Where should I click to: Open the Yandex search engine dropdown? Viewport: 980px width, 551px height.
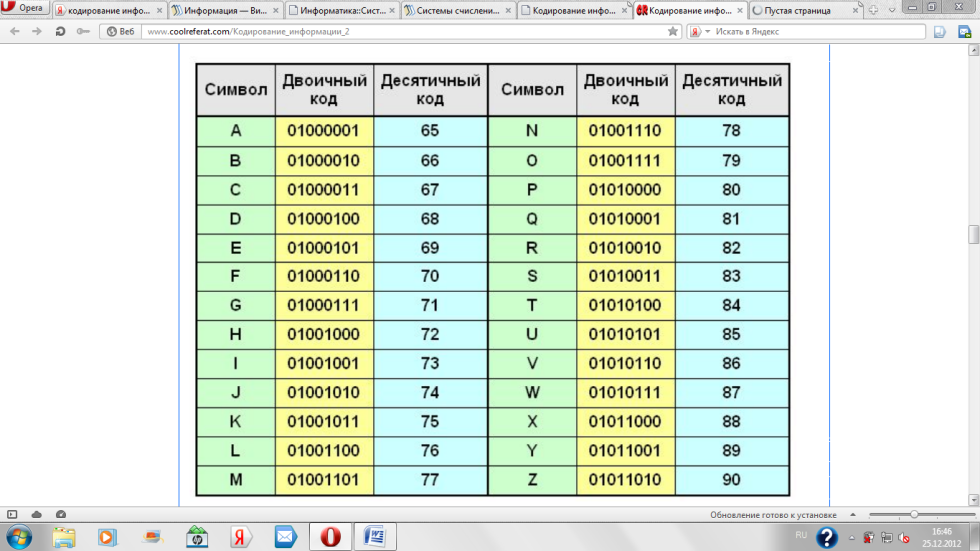click(x=707, y=31)
